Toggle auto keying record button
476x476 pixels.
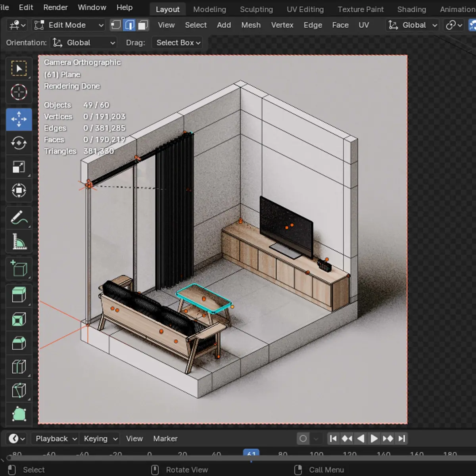(x=303, y=439)
